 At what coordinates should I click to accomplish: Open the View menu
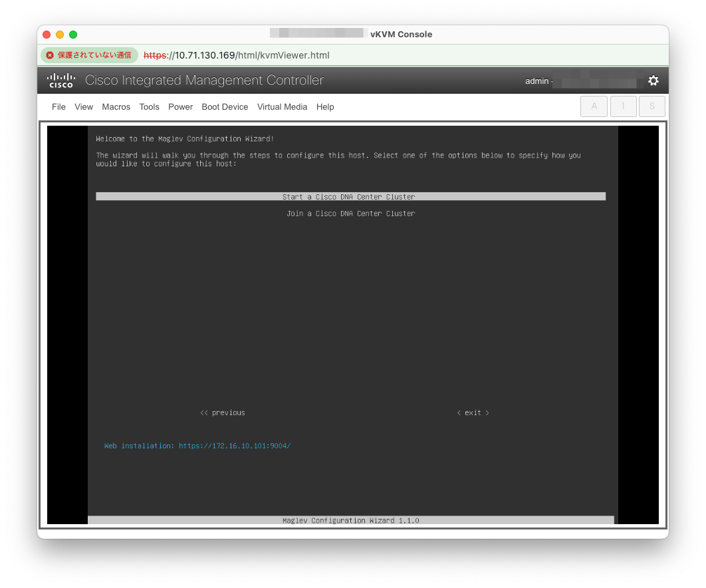(84, 107)
